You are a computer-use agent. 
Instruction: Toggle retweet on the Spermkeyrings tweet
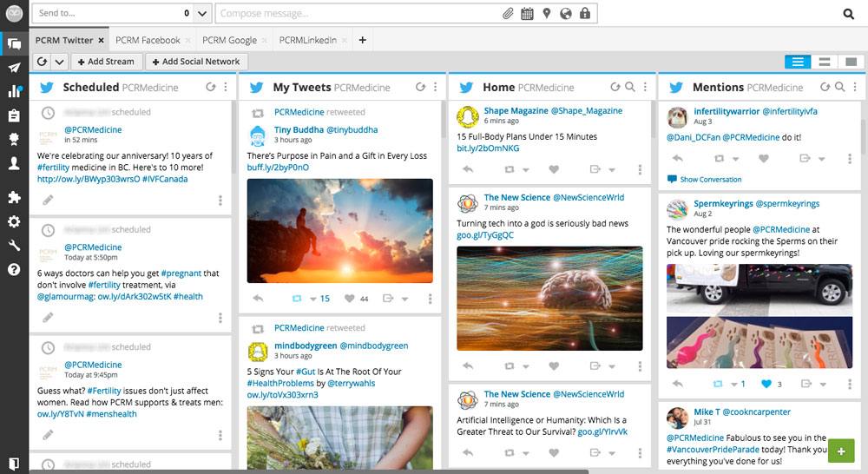pyautogui.click(x=718, y=384)
